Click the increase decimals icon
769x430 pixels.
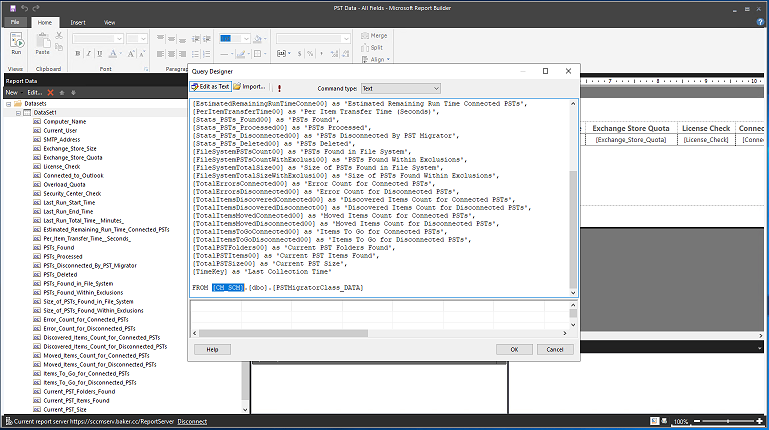tap(334, 53)
